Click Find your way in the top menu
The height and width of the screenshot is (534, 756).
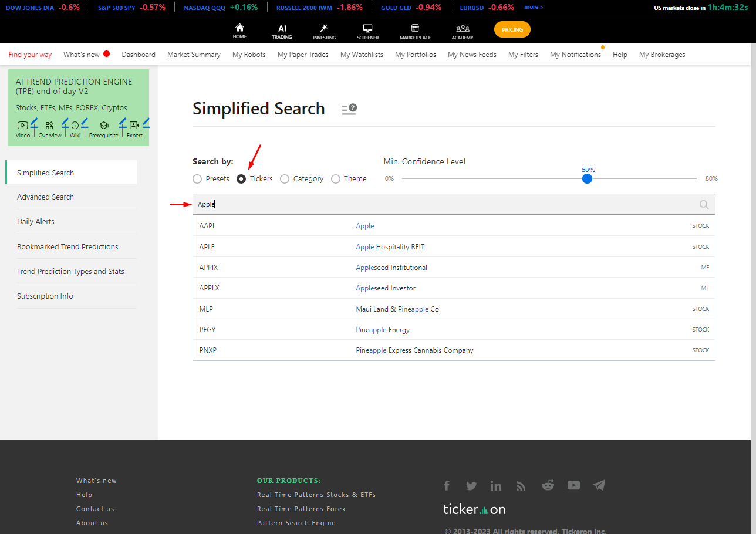pyautogui.click(x=30, y=55)
